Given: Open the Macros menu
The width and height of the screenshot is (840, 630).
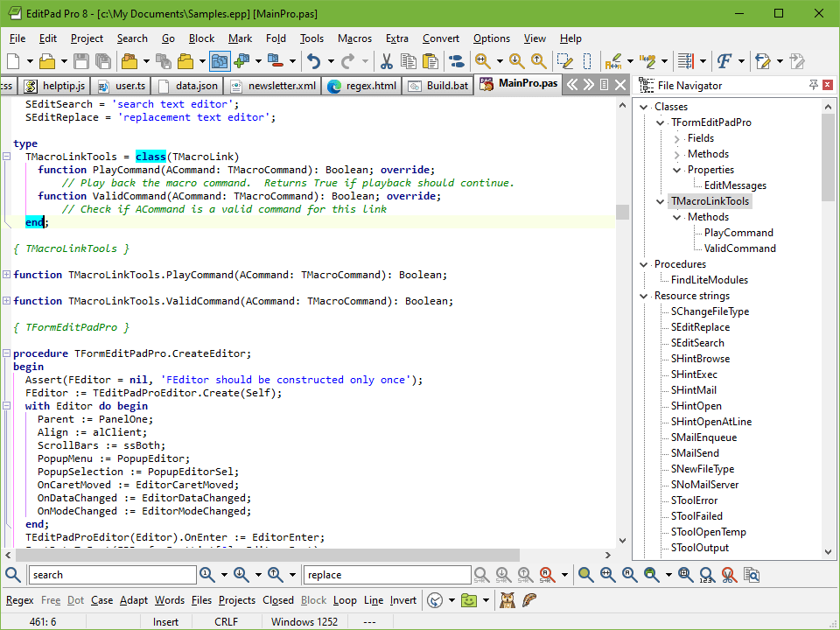Looking at the screenshot, I should tap(354, 38).
